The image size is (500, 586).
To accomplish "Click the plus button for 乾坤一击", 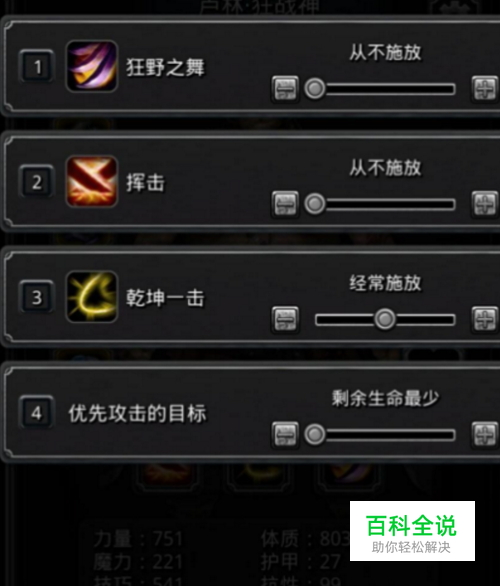I will pos(485,320).
